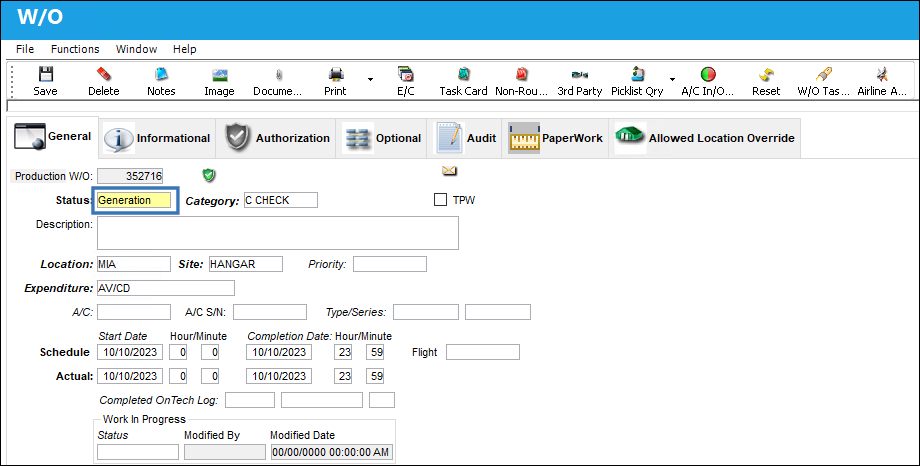Viewport: 920px width, 466px height.
Task: Click the Category field showing C CHECK
Action: [280, 200]
